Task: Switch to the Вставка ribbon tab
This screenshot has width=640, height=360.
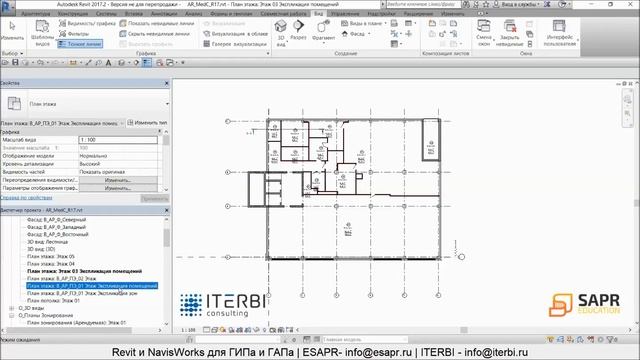Action: (x=133, y=13)
